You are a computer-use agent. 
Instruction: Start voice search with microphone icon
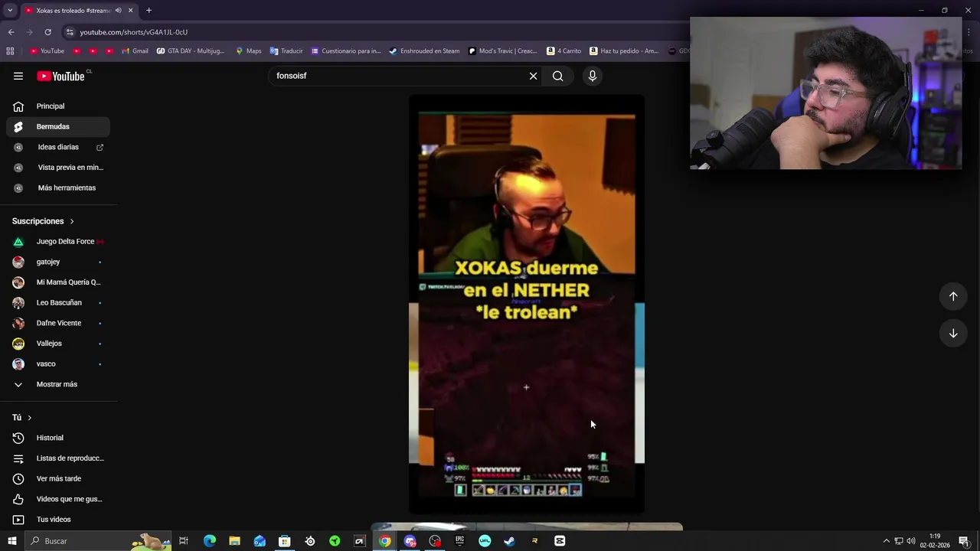pos(592,76)
